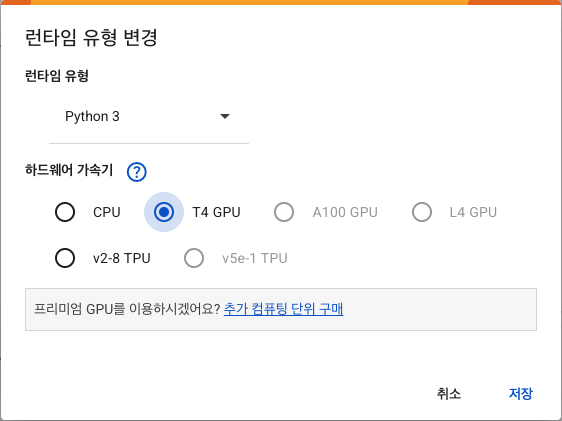
Task: Click the 저장 button
Action: tap(521, 394)
